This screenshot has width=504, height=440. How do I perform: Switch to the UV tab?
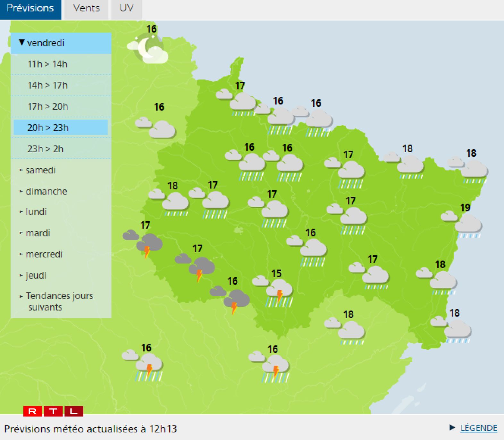pos(126,8)
